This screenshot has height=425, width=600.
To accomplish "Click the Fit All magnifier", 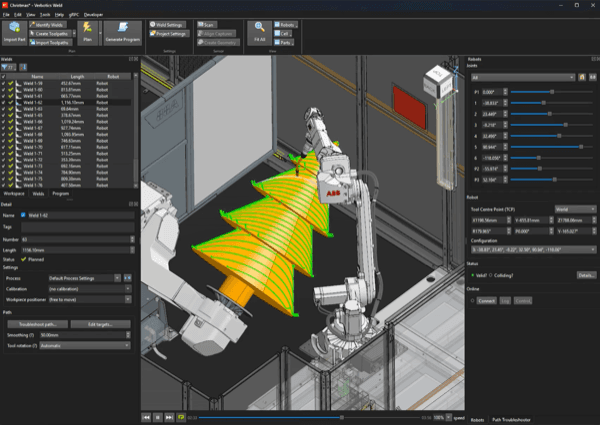I will 259,33.
